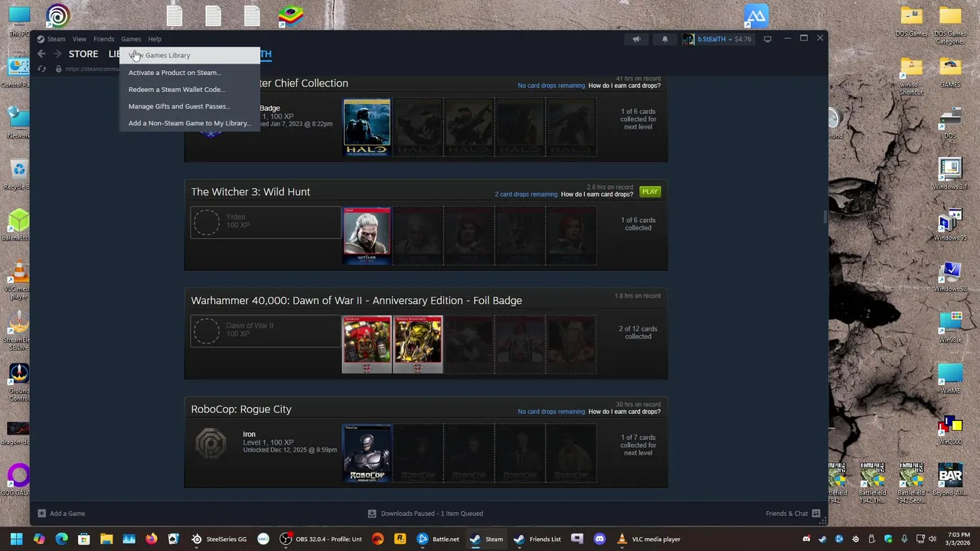
Task: Choose Add a Non-Steam Game to My Library
Action: [x=190, y=123]
